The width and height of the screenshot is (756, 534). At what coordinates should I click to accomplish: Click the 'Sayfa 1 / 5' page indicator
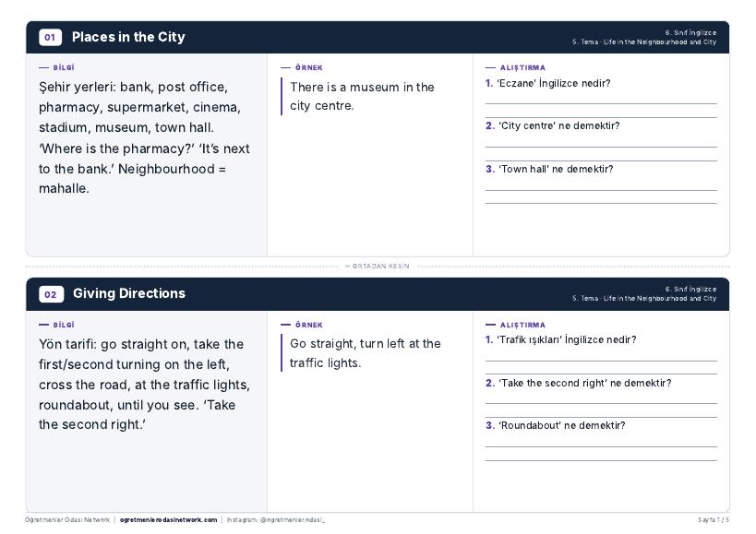point(714,520)
